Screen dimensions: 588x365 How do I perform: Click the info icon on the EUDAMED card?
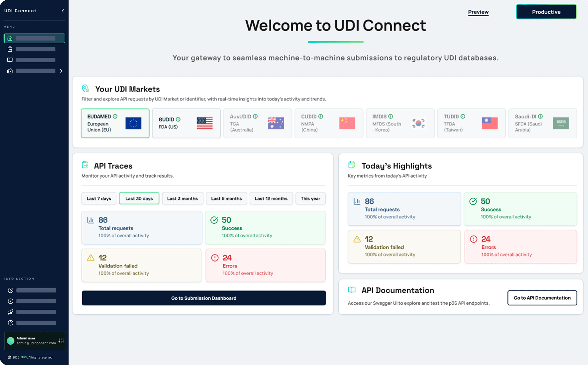115,116
